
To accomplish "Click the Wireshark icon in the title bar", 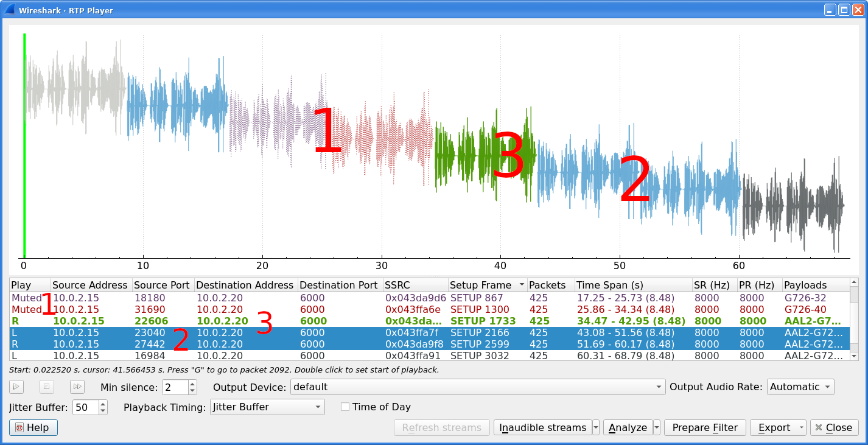I will 9,9.
